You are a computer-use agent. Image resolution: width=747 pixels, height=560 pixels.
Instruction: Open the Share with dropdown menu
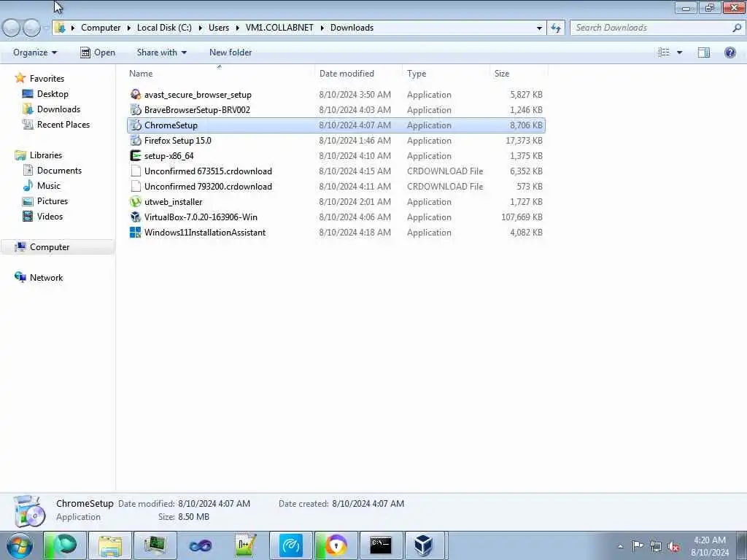pos(161,52)
